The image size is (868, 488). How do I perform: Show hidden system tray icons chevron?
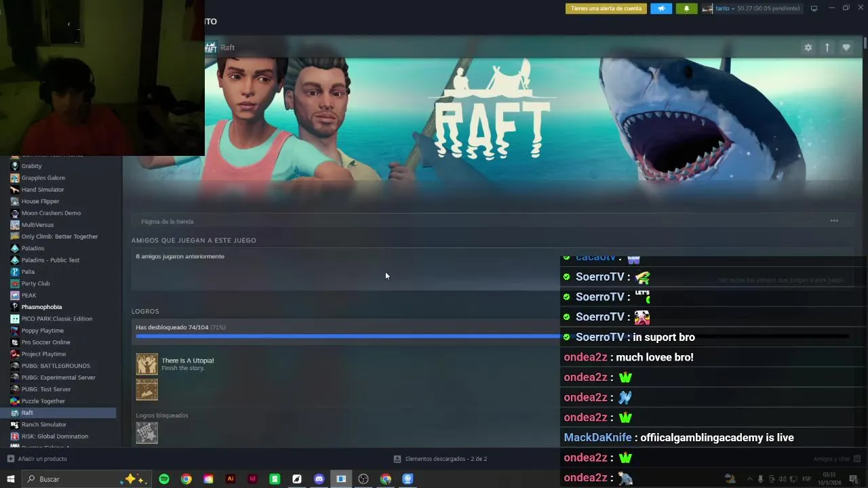[x=749, y=479]
